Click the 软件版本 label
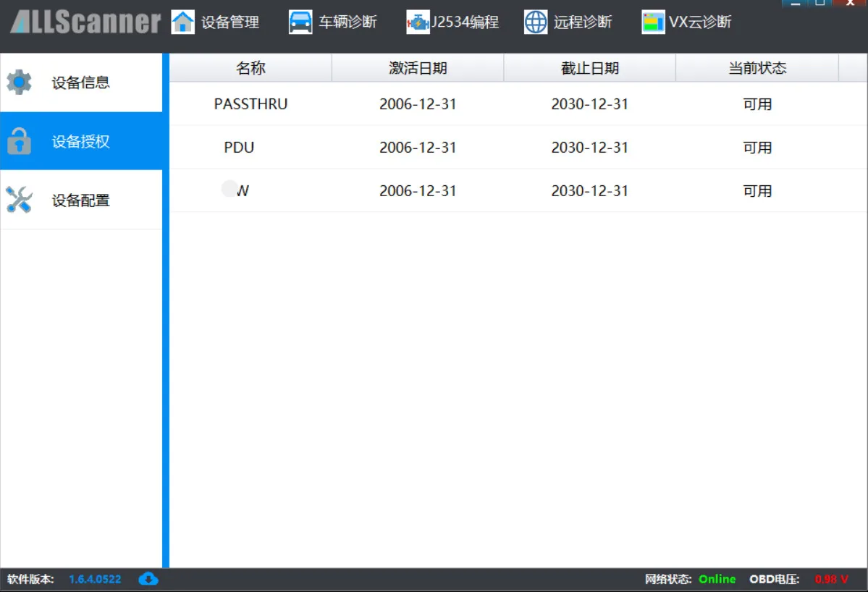868x592 pixels. click(30, 579)
